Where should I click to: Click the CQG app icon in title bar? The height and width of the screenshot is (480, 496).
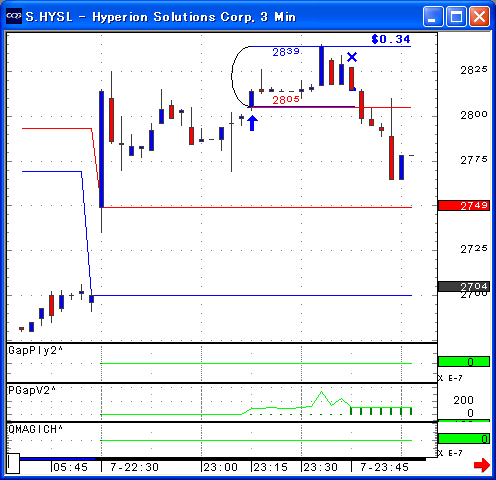click(14, 16)
